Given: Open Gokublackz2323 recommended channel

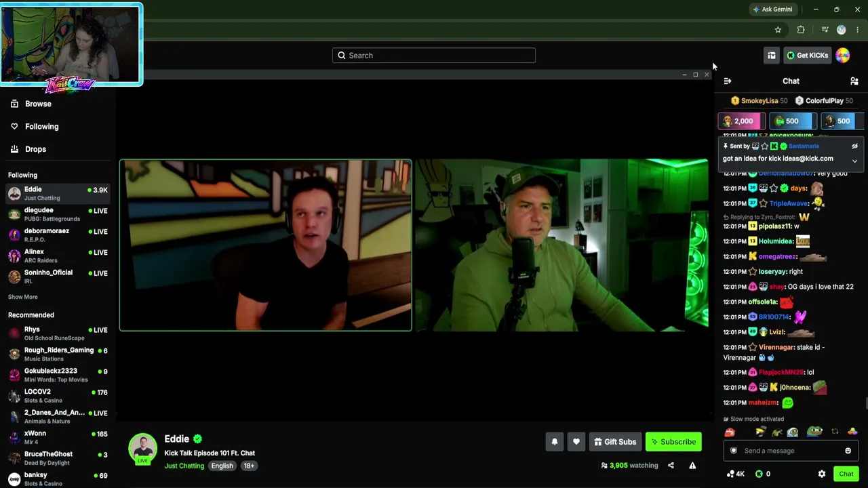Looking at the screenshot, I should pyautogui.click(x=58, y=375).
